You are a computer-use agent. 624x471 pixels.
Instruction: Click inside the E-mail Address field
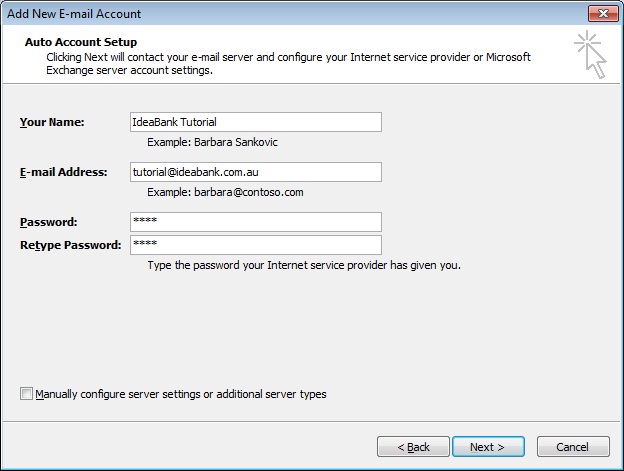255,172
